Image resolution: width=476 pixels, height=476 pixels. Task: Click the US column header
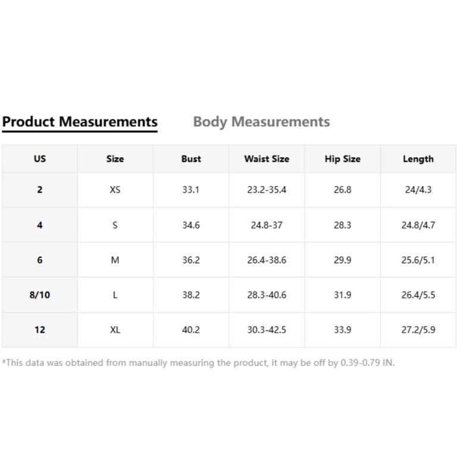(x=40, y=159)
